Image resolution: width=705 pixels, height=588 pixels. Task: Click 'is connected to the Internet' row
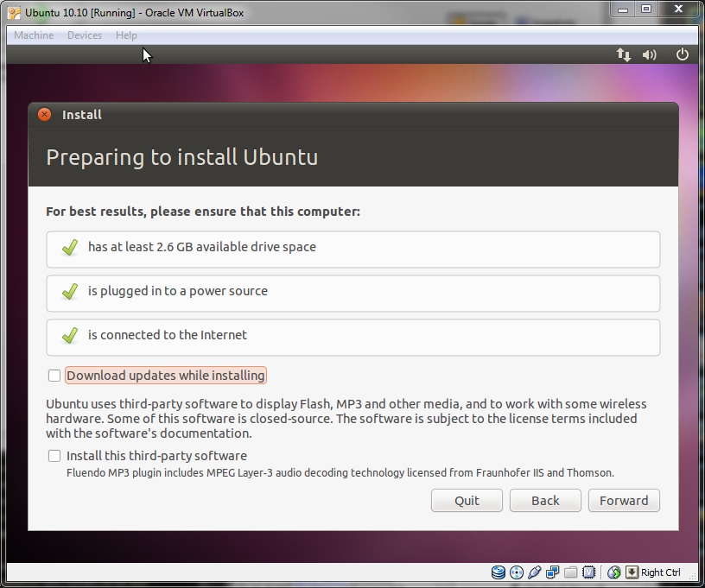tap(353, 338)
